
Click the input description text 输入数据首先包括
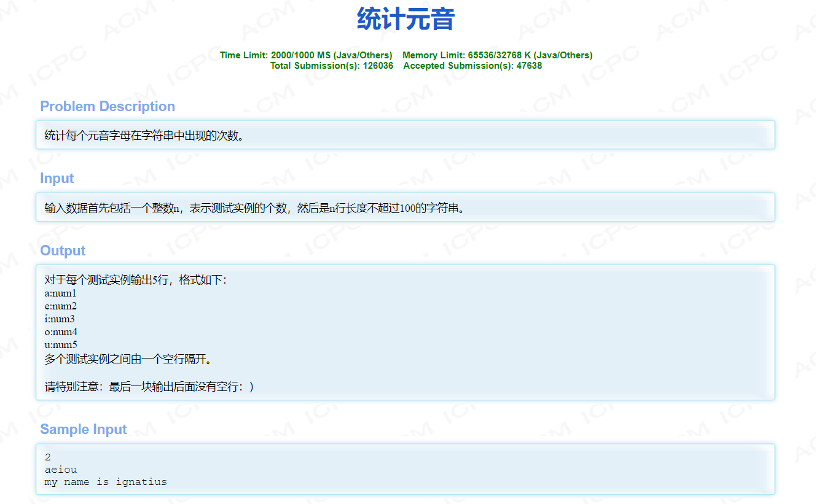[256, 207]
